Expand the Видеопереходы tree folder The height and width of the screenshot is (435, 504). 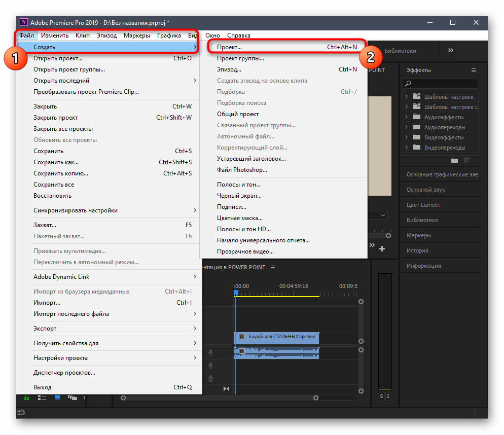[x=406, y=147]
